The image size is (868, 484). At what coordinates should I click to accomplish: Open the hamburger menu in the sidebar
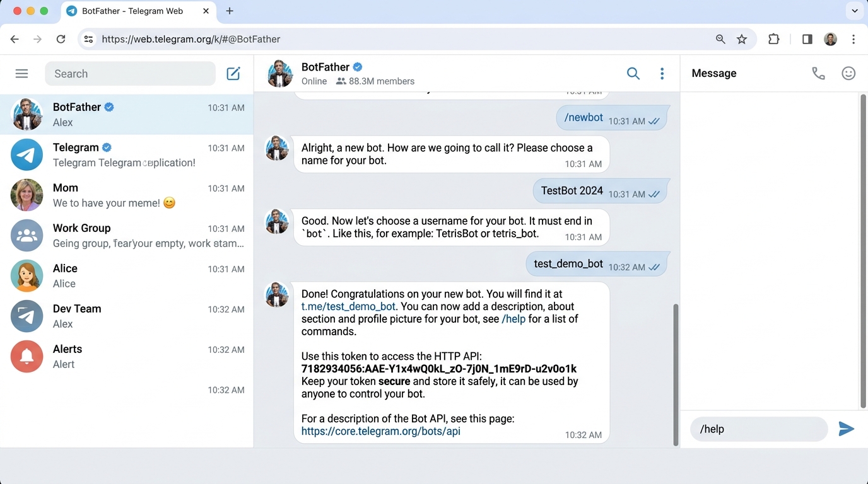[21, 73]
